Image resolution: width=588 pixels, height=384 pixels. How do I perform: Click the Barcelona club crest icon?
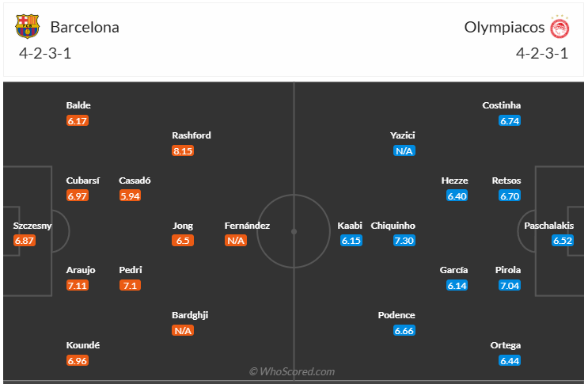(x=27, y=27)
